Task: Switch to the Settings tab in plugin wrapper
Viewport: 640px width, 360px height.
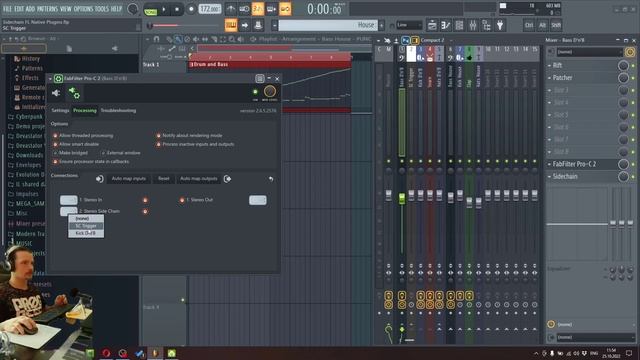Action: [60, 111]
